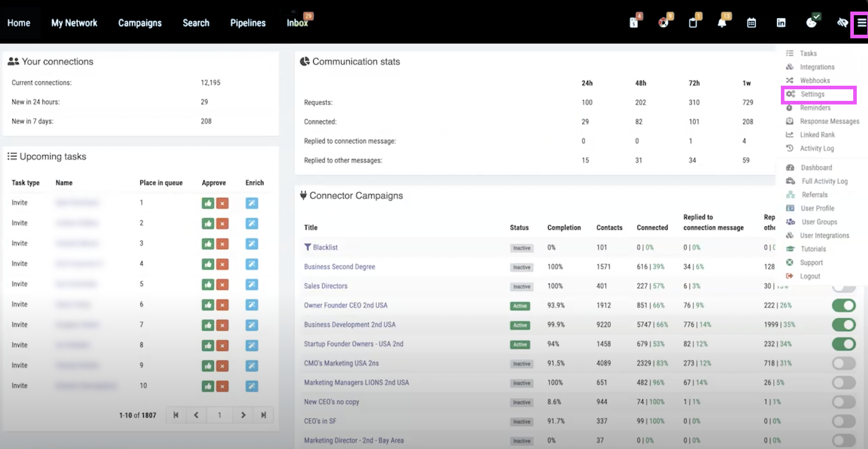Approve the Invite task in queue place 2
This screenshot has height=449, width=868.
click(x=208, y=223)
